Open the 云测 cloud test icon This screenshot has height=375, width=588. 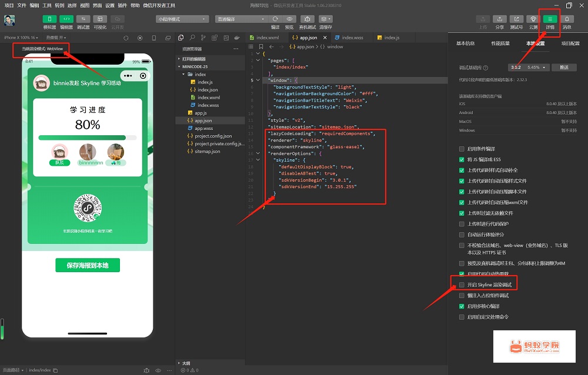coord(533,19)
